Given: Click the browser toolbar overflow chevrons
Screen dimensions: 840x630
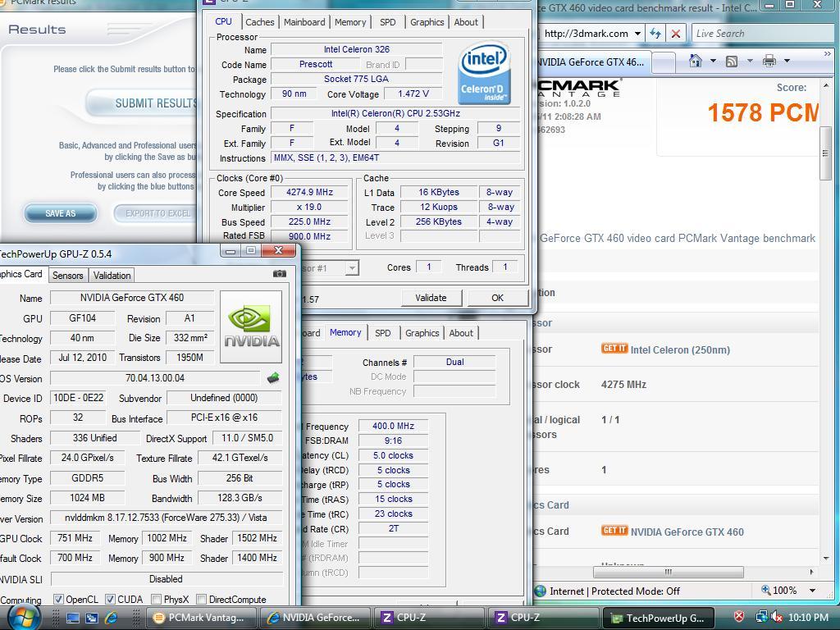Looking at the screenshot, I should point(827,53).
